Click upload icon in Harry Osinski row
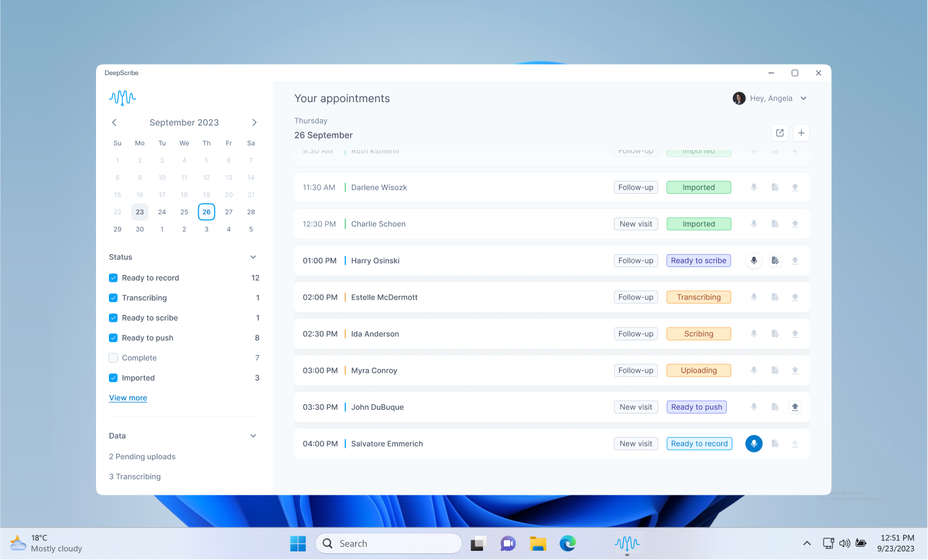The image size is (928, 560). 795,261
